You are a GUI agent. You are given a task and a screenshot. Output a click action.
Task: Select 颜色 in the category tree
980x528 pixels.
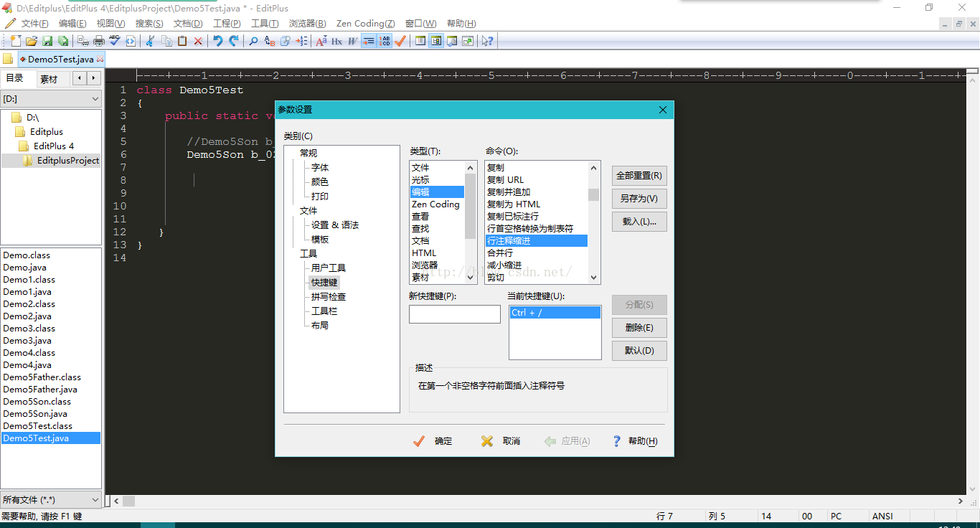pos(320,181)
